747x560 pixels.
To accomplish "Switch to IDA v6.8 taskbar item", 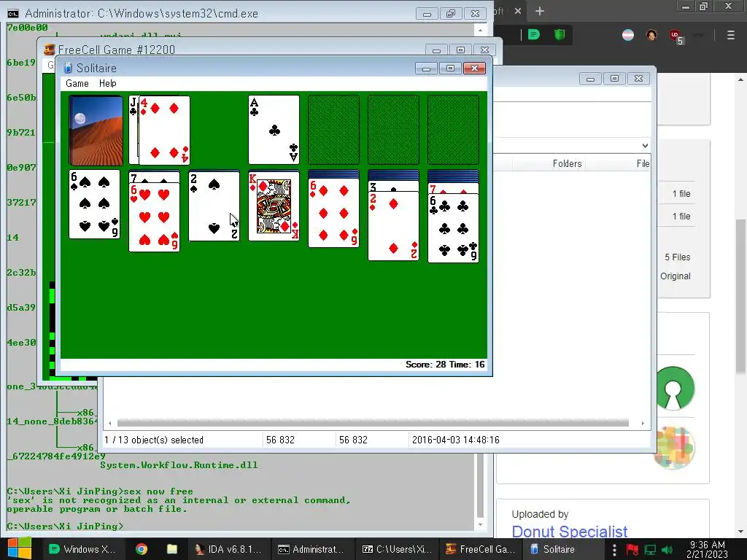I will 228,549.
